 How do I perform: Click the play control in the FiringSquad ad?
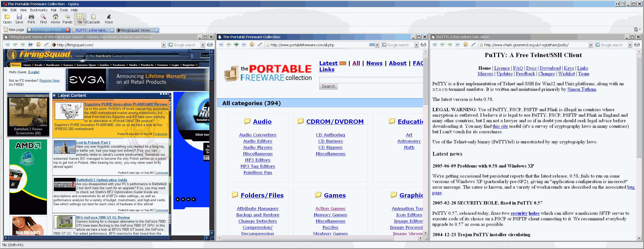(x=178, y=199)
